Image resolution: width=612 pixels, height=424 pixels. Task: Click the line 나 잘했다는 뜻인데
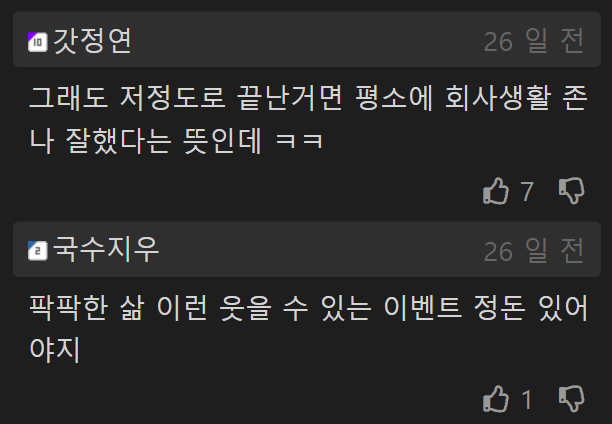176,140
